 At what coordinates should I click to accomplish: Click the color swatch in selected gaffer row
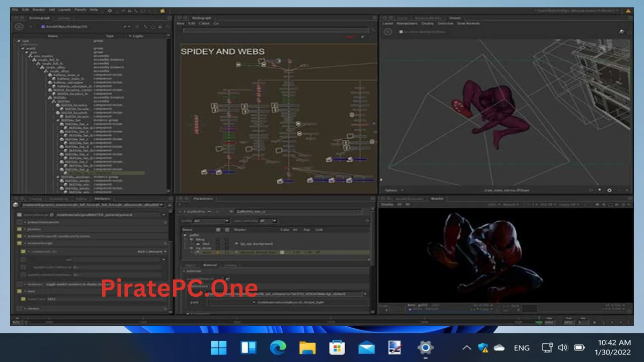point(282,252)
